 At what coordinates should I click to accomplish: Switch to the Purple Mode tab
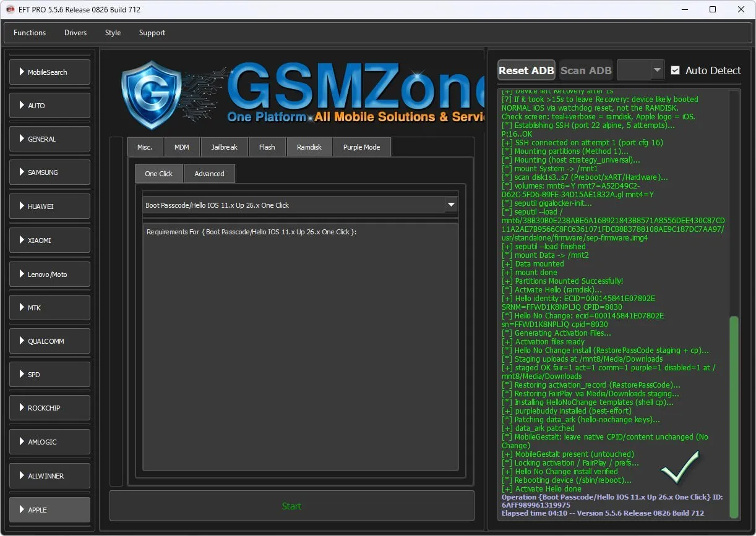click(362, 147)
